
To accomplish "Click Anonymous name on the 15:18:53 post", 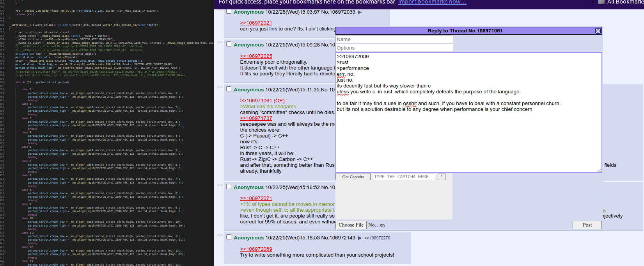I will pyautogui.click(x=249, y=238).
